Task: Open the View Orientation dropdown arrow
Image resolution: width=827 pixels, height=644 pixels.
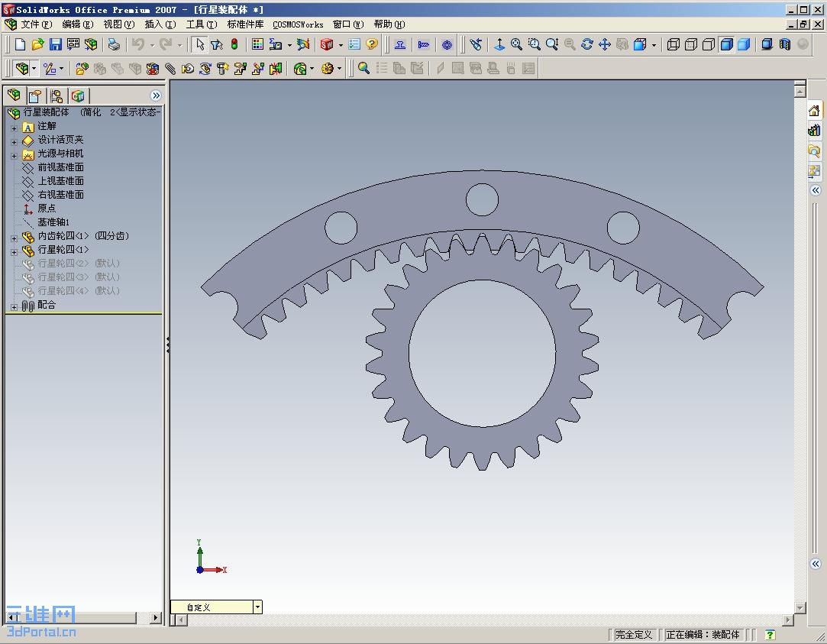Action: (654, 45)
